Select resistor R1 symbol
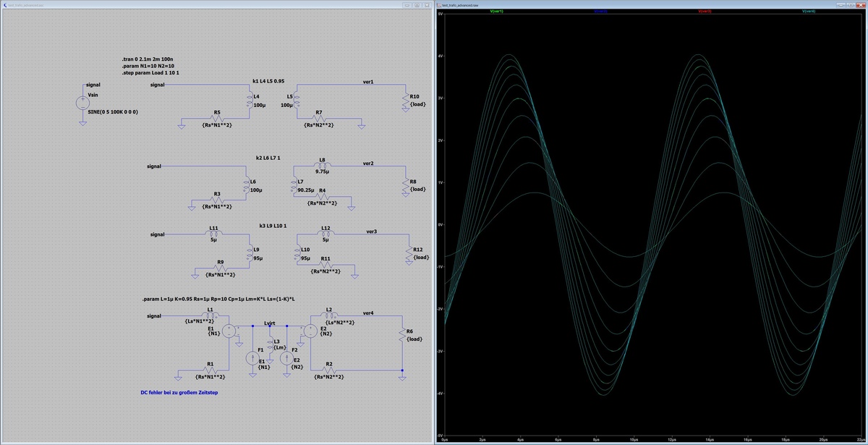 pos(210,370)
